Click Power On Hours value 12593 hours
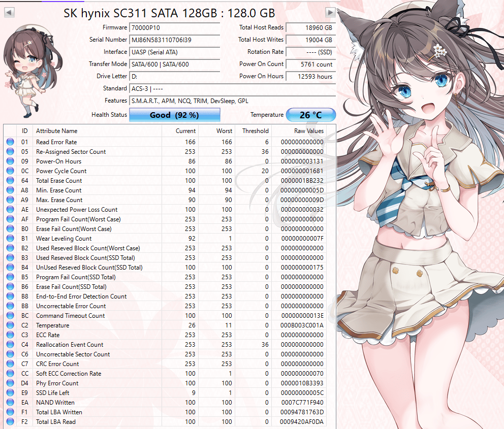This screenshot has width=504, height=429. 311,77
